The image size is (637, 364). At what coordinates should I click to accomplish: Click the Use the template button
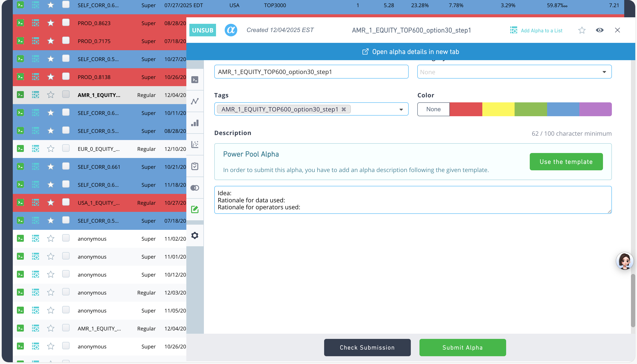coord(566,162)
